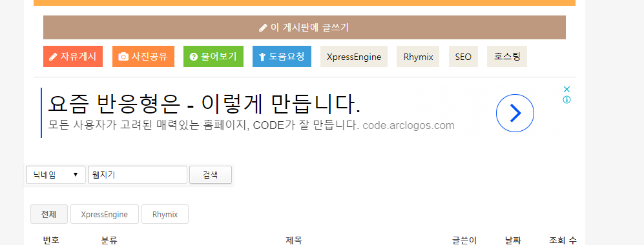Viewport: 644px width, 245px height.
Task: Switch to the 전체 category tab
Action: tap(49, 214)
